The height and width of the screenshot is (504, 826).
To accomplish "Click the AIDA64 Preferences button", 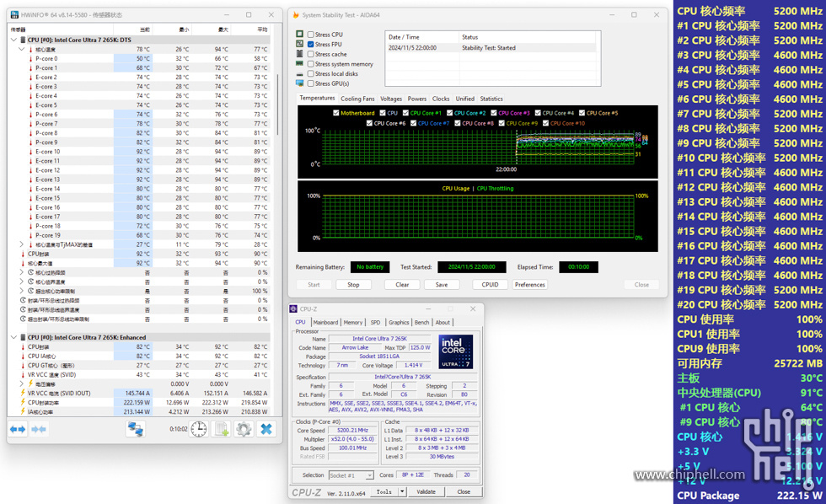I will pyautogui.click(x=529, y=285).
